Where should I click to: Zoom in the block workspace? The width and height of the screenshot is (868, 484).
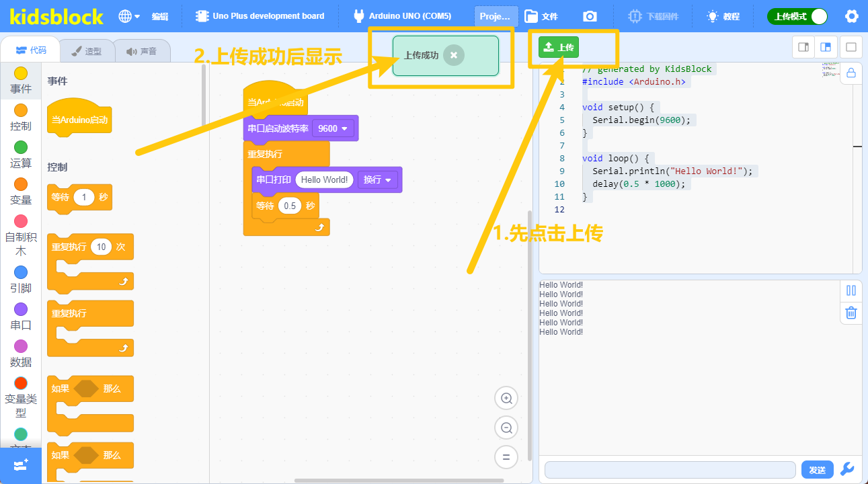point(506,399)
